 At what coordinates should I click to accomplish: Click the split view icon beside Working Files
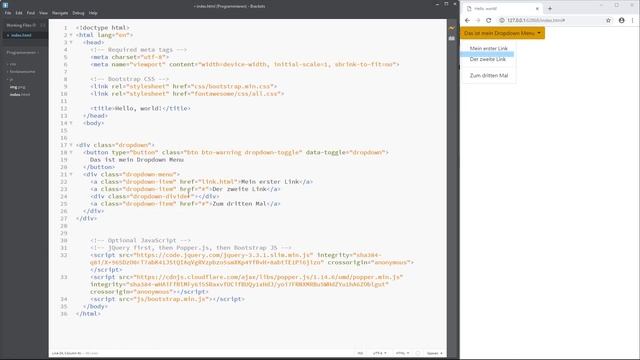point(43,25)
